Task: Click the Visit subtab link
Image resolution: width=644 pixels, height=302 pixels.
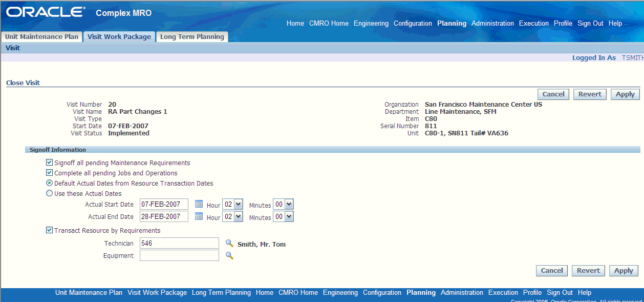Action: pyautogui.click(x=13, y=48)
